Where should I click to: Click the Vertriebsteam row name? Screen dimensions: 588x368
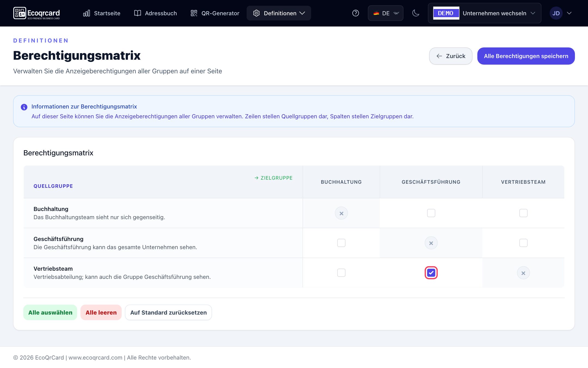pos(53,269)
